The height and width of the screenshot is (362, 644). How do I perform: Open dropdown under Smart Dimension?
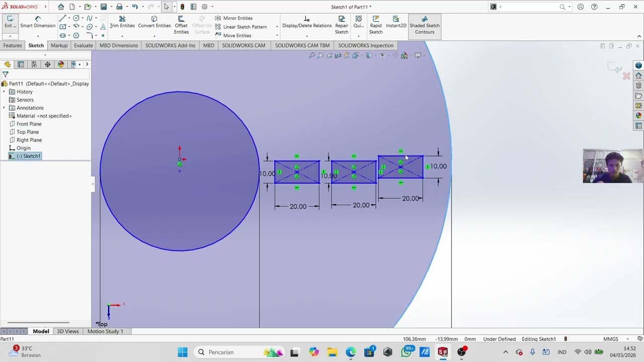click(38, 36)
